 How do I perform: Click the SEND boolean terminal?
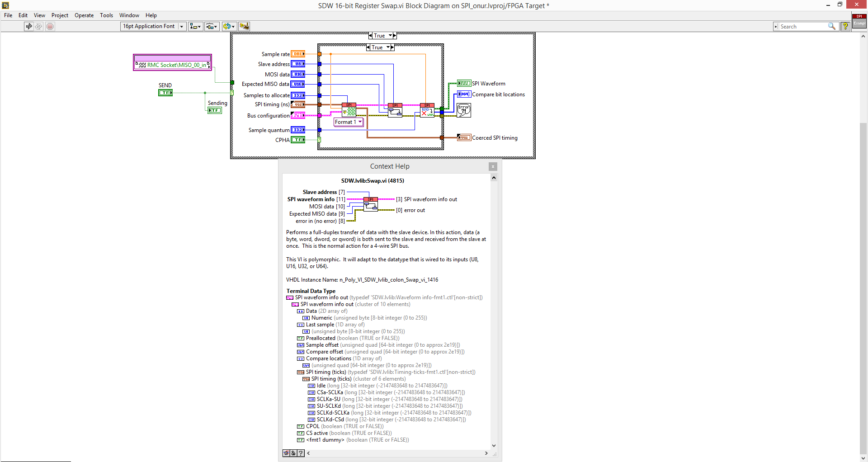tap(165, 93)
